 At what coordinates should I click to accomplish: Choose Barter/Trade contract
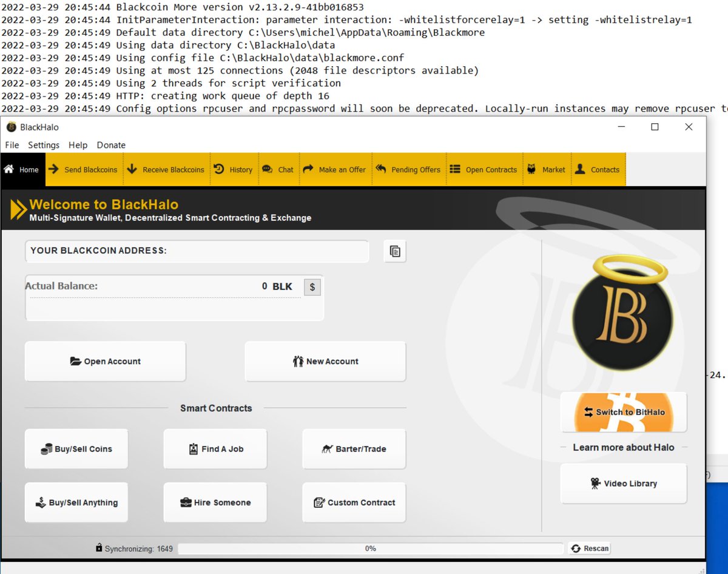[x=354, y=449]
